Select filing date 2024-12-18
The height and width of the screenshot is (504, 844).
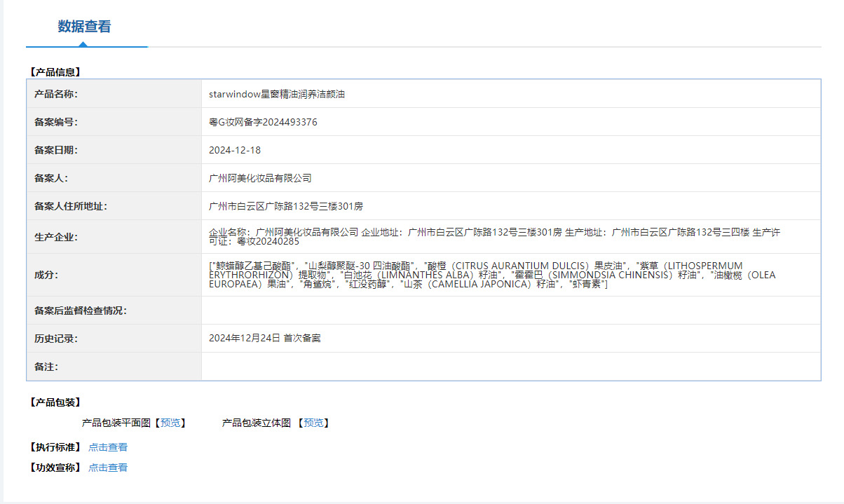pos(235,150)
